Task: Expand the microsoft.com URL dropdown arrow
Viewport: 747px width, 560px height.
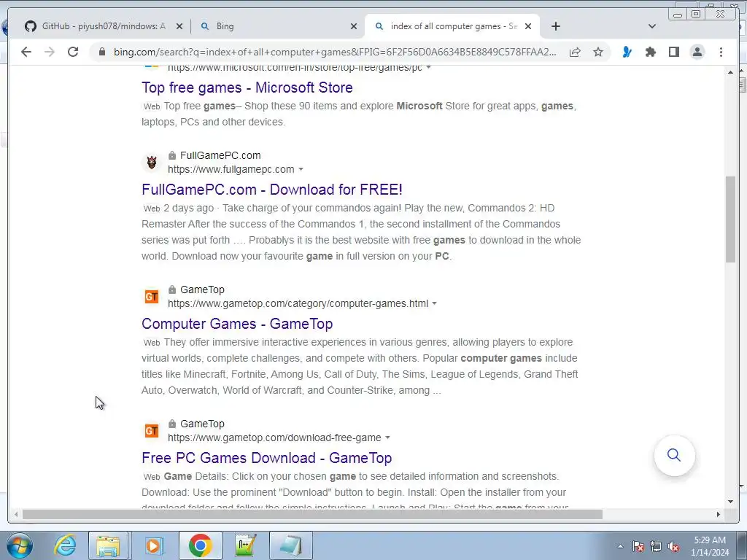Action: pyautogui.click(x=429, y=68)
